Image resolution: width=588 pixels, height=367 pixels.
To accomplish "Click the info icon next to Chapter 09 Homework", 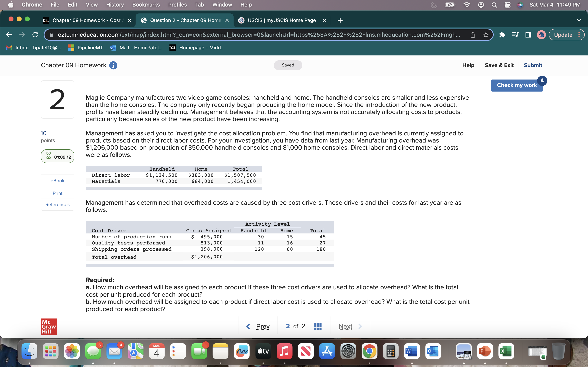I will [x=113, y=65].
